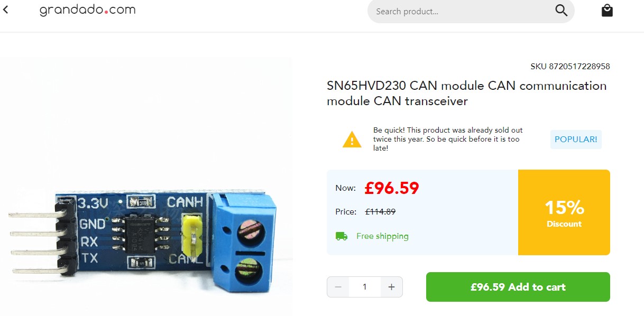Go back using the left chevron arrow
Screen dimensions: 644x316
coord(5,10)
